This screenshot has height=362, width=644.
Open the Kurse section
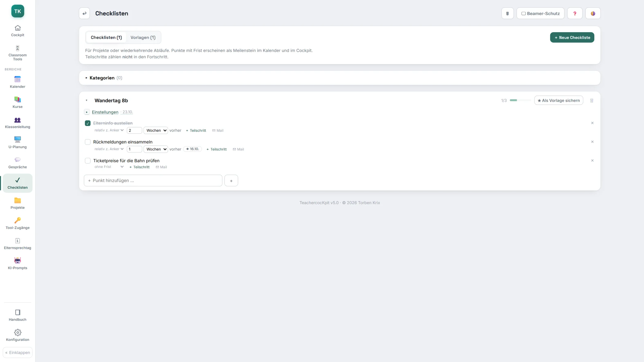point(17,102)
